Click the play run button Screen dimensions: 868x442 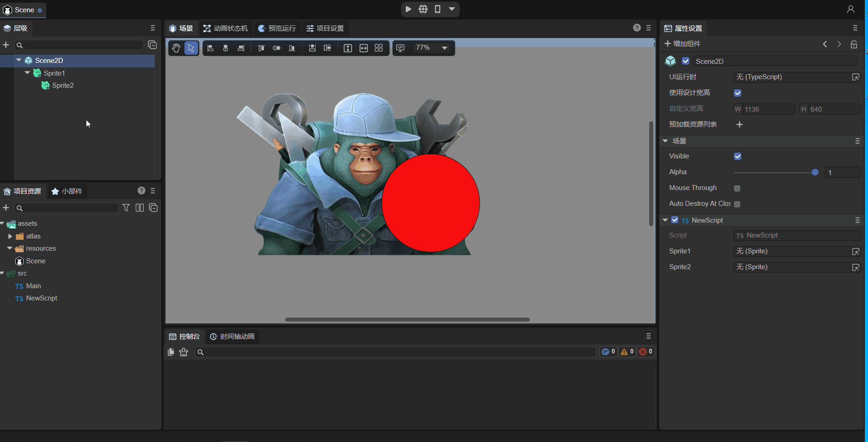click(x=408, y=9)
